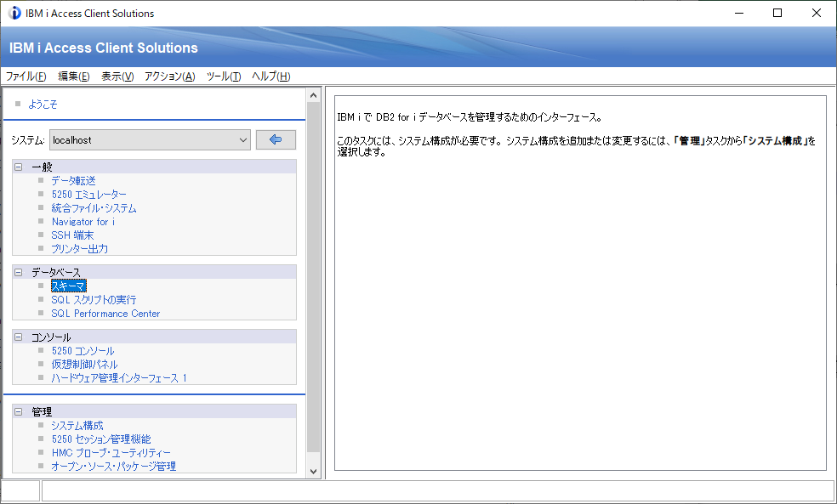This screenshot has height=504, width=837.
Task: Open 統合ファイル・システム
Action: [x=94, y=208]
